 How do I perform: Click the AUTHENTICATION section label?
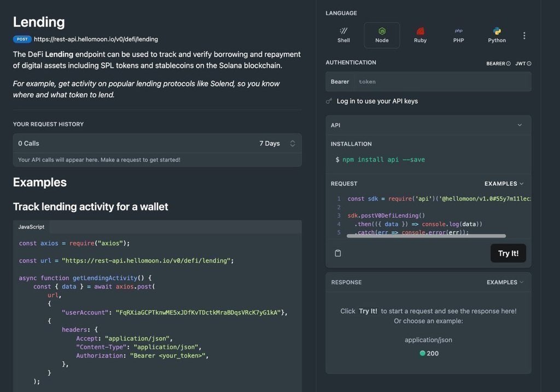click(351, 62)
